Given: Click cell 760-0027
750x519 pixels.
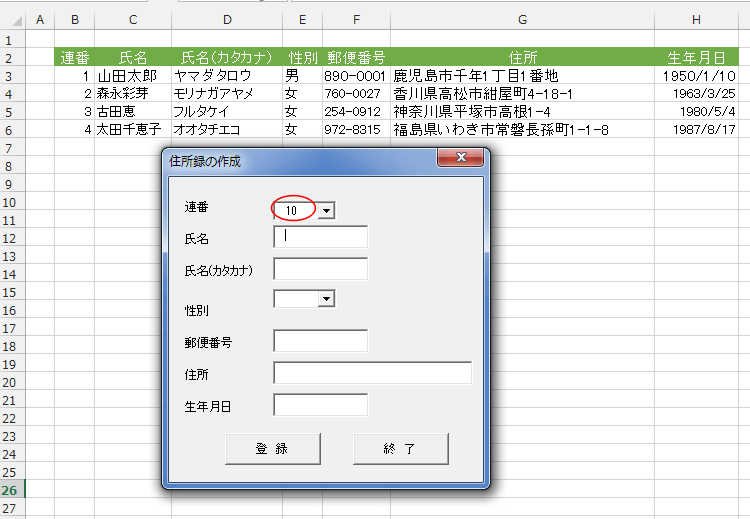Looking at the screenshot, I should tap(356, 93).
